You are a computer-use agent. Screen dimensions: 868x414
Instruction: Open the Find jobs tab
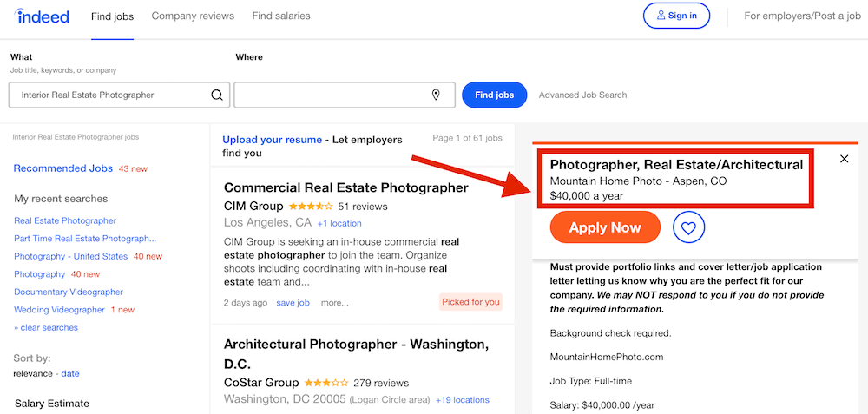tap(112, 16)
